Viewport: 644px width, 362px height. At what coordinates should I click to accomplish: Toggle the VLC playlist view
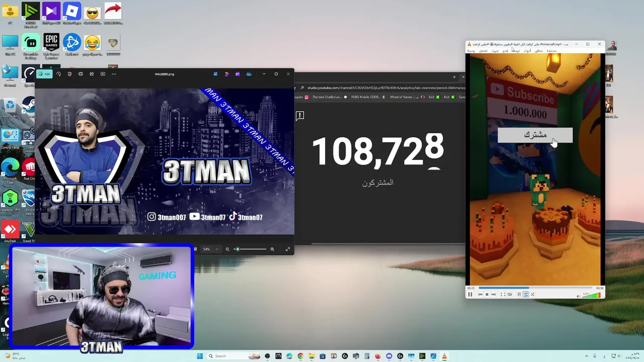coord(519,294)
